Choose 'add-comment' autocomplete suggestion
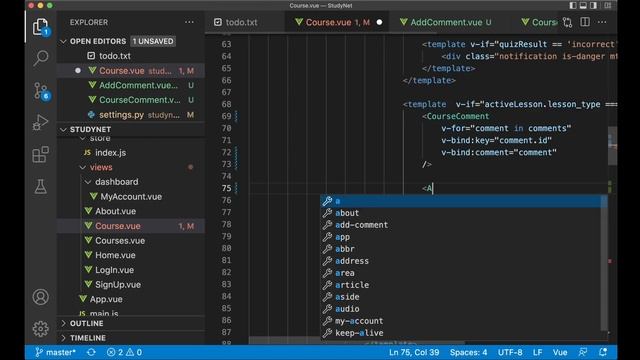The image size is (640, 360). click(x=461, y=225)
